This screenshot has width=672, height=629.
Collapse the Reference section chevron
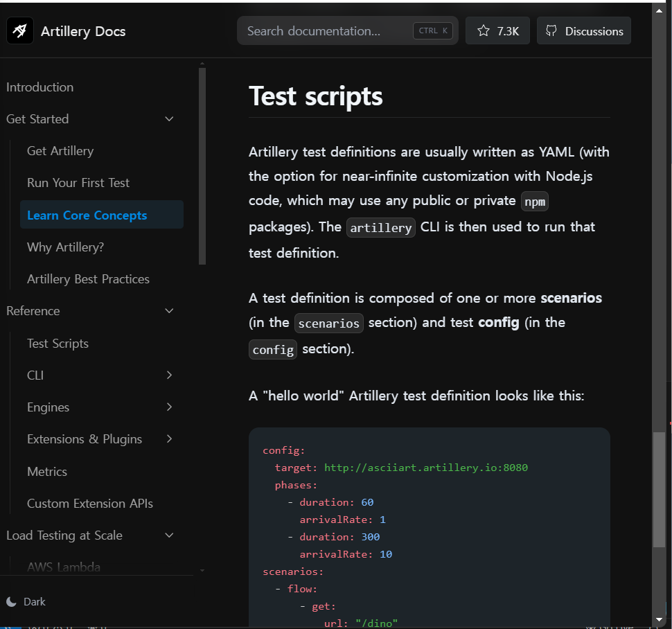169,311
